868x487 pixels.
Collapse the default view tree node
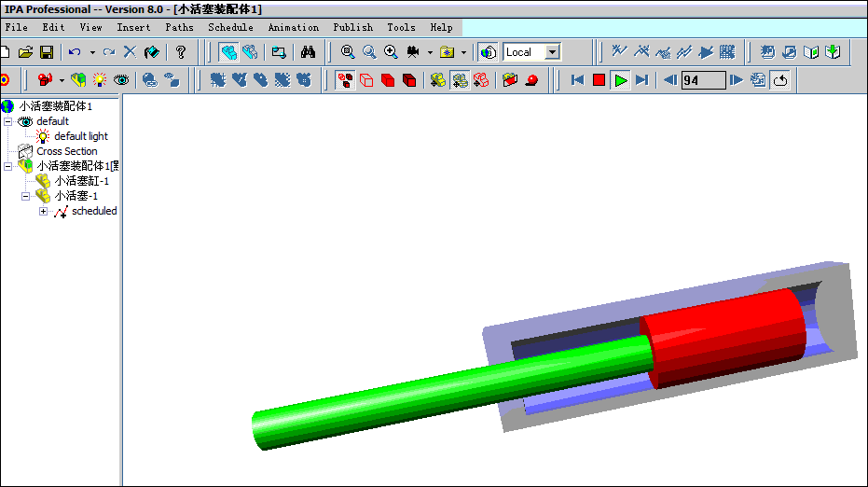point(7,121)
